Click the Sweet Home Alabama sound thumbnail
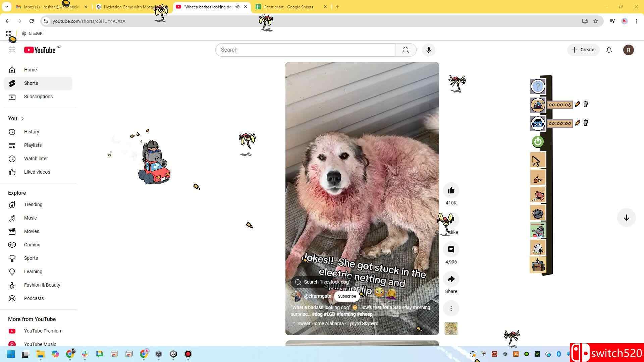644x362 pixels. [451, 328]
